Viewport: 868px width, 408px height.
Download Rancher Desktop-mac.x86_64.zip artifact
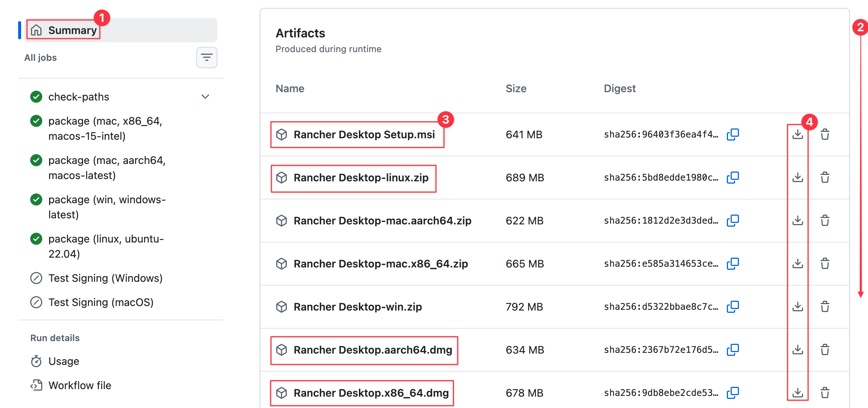[x=797, y=264]
